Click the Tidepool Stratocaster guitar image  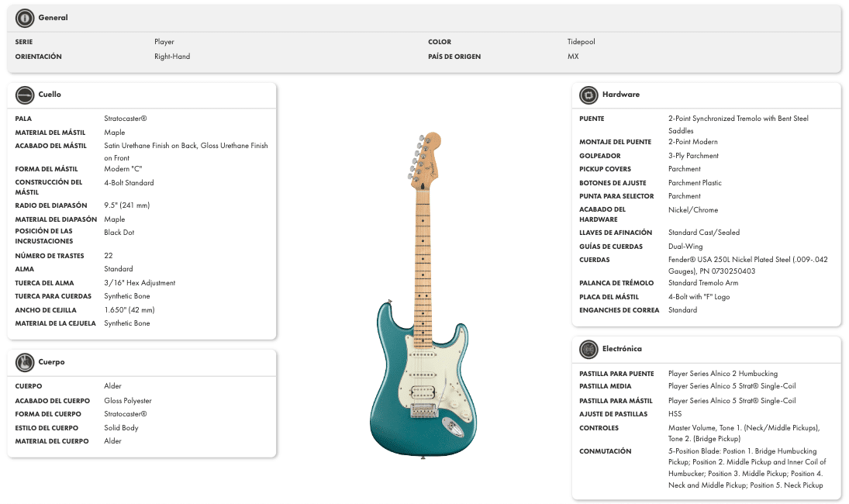coord(423,295)
